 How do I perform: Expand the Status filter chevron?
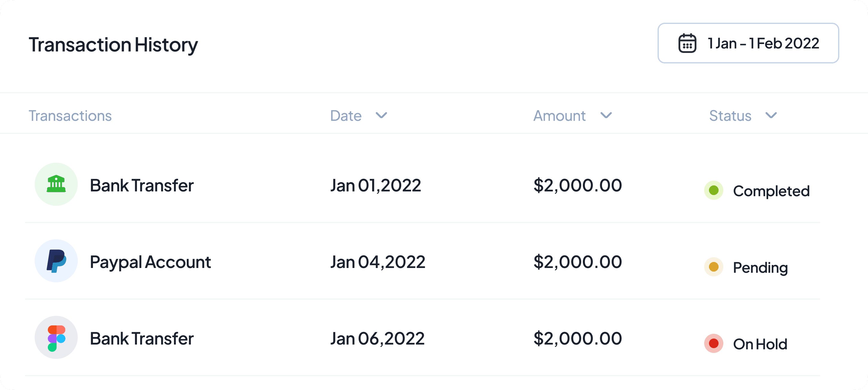(x=771, y=116)
